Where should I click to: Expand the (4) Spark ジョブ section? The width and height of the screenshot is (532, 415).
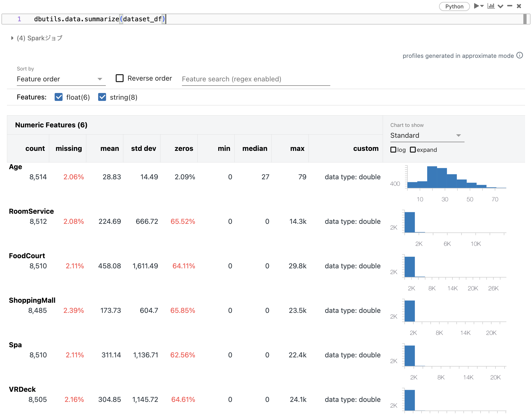pyautogui.click(x=12, y=38)
